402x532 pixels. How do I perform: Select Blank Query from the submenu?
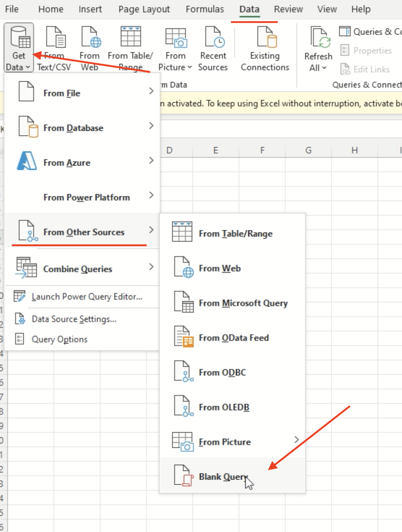(x=222, y=476)
